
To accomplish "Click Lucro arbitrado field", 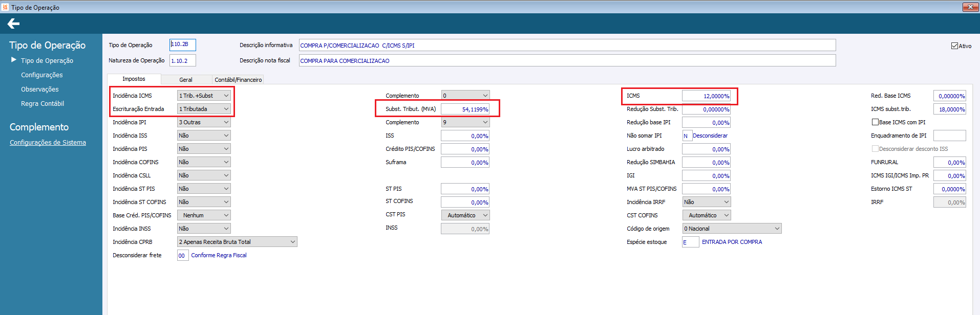I will [707, 149].
